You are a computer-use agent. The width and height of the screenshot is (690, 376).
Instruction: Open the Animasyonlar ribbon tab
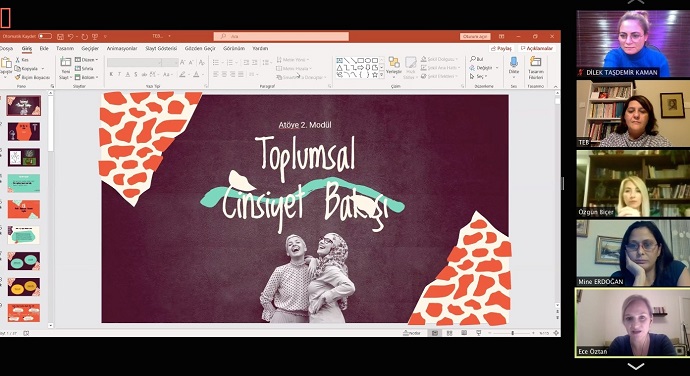click(122, 48)
